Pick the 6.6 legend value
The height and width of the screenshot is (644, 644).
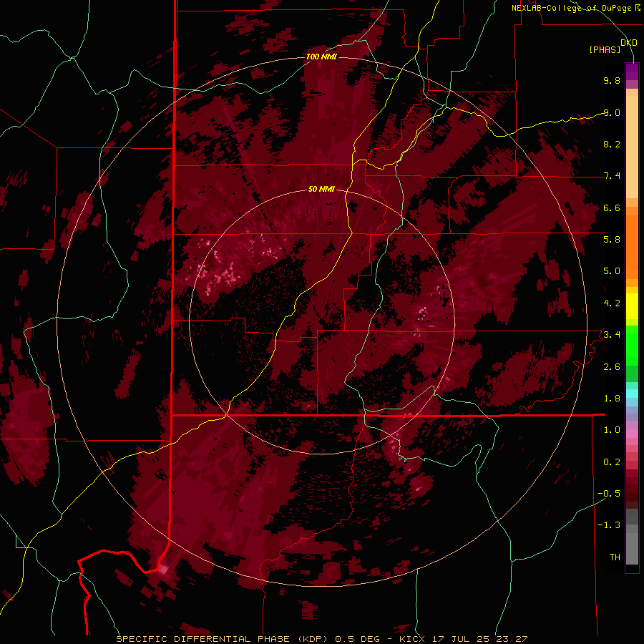click(612, 208)
